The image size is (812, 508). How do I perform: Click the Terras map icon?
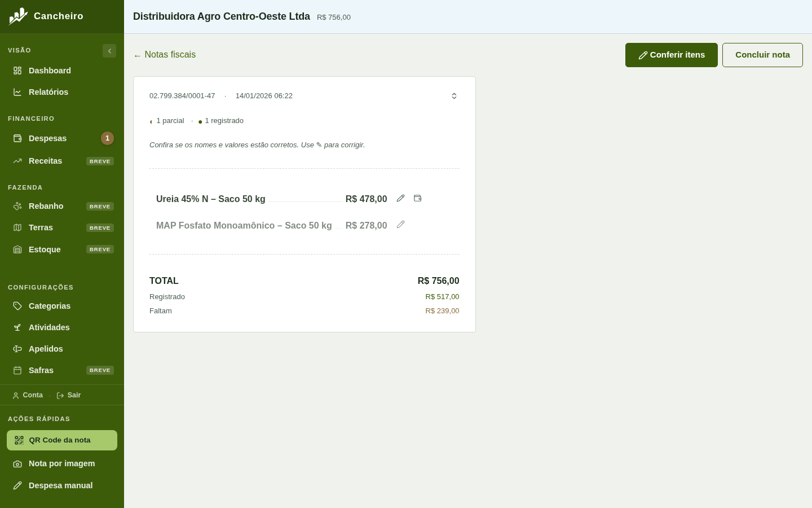[x=17, y=227]
